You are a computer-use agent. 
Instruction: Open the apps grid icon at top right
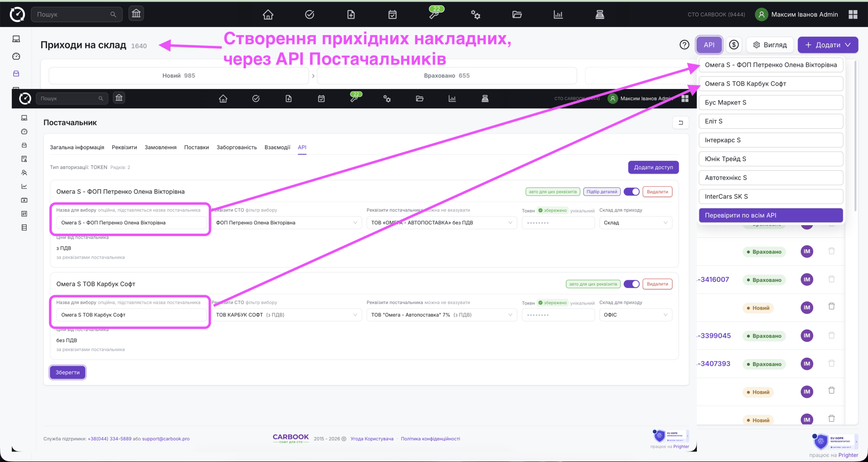(x=853, y=14)
